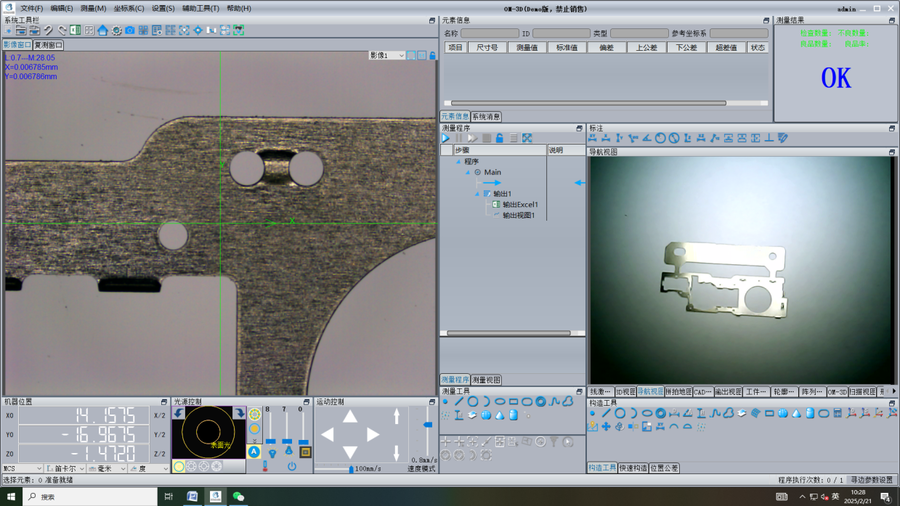
Task: Click the X/2 button beside X0
Action: tap(159, 416)
